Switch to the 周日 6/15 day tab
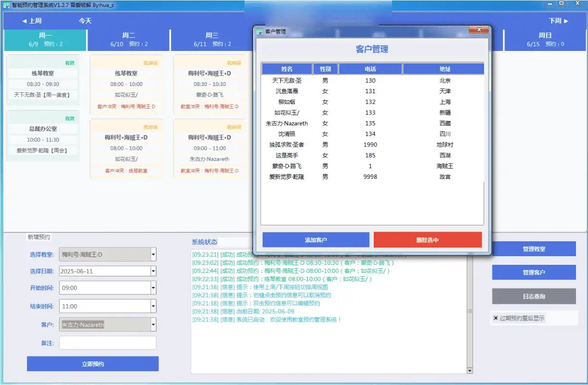 pos(545,40)
